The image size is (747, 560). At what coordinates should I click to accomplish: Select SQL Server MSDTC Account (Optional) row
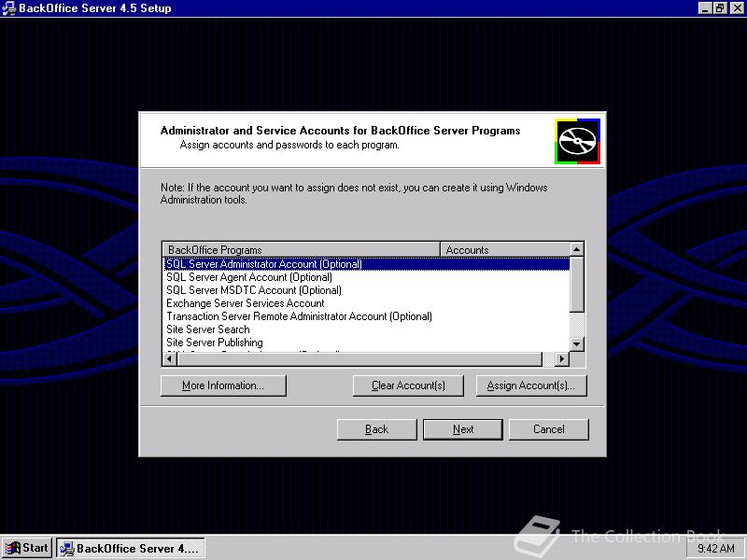pyautogui.click(x=366, y=290)
